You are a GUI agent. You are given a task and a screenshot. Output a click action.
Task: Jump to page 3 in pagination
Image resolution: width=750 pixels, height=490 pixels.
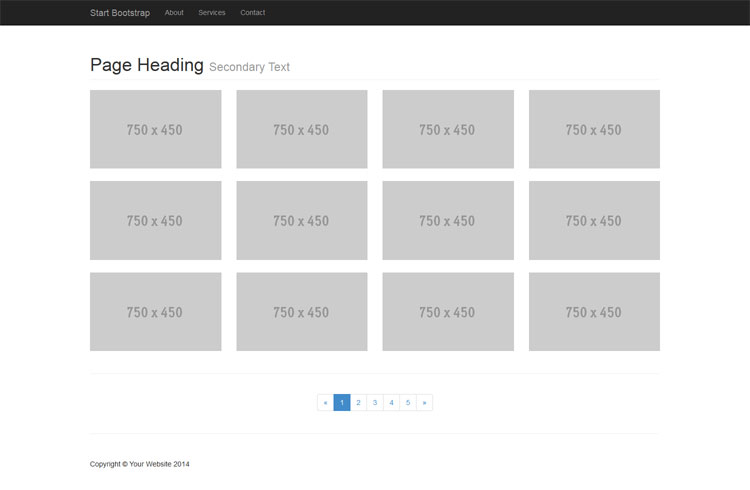click(x=375, y=403)
